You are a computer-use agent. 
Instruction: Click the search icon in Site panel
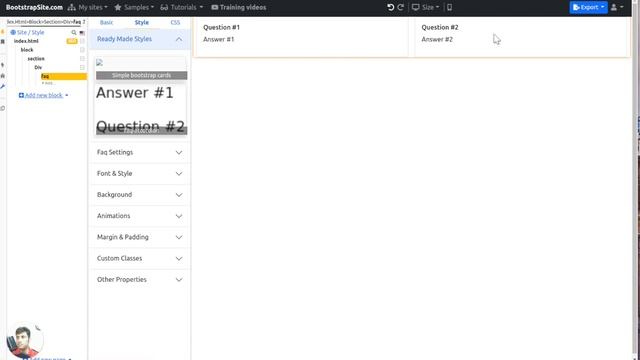pyautogui.click(x=74, y=32)
